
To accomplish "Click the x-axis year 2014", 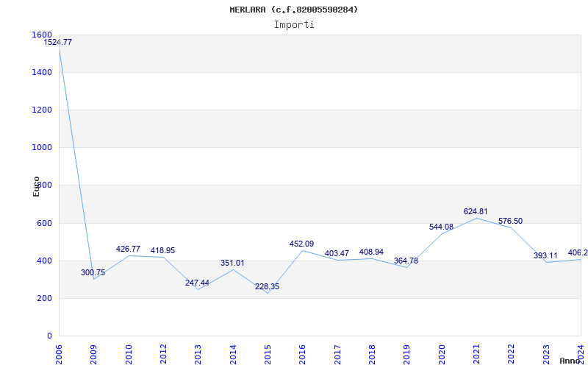I will [x=233, y=355].
